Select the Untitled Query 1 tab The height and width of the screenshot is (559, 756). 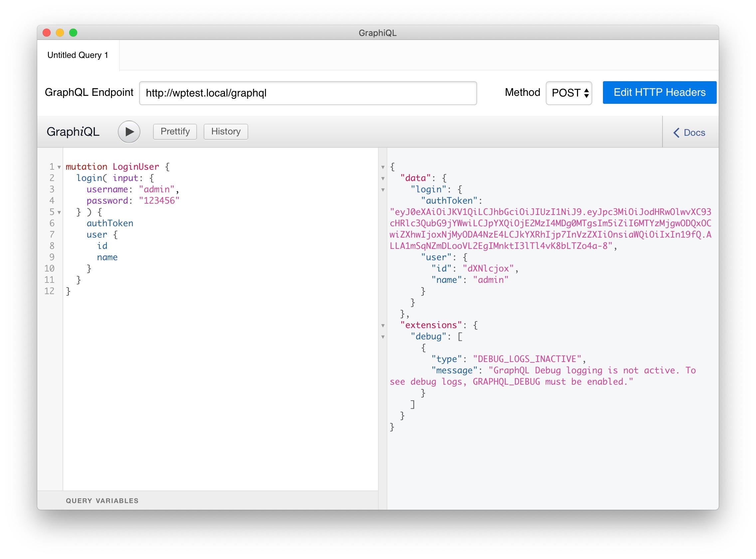[x=78, y=55]
